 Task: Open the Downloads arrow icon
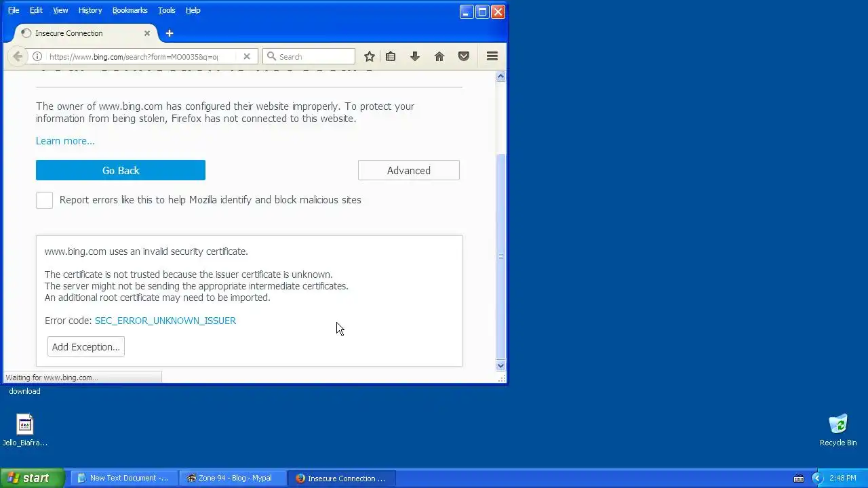[415, 57]
